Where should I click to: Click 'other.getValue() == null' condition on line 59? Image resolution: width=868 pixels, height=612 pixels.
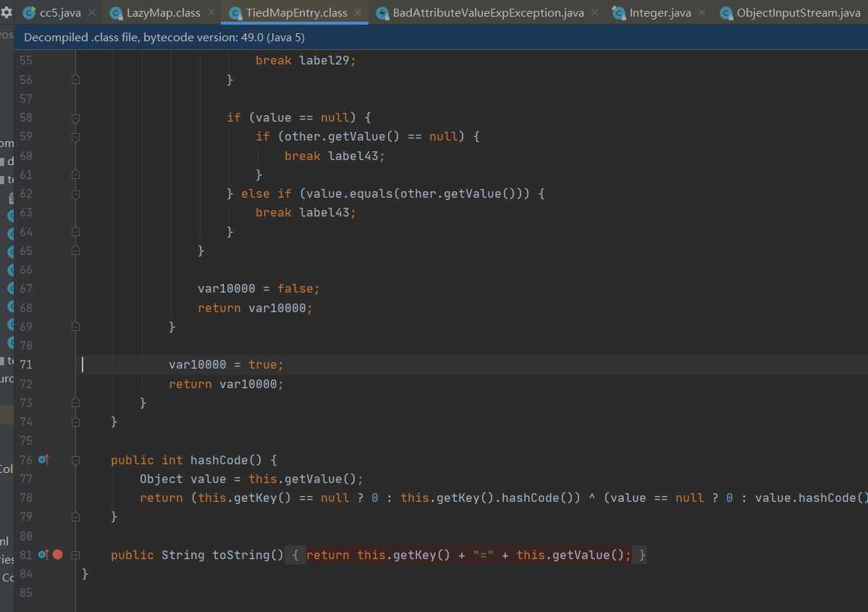[371, 137]
